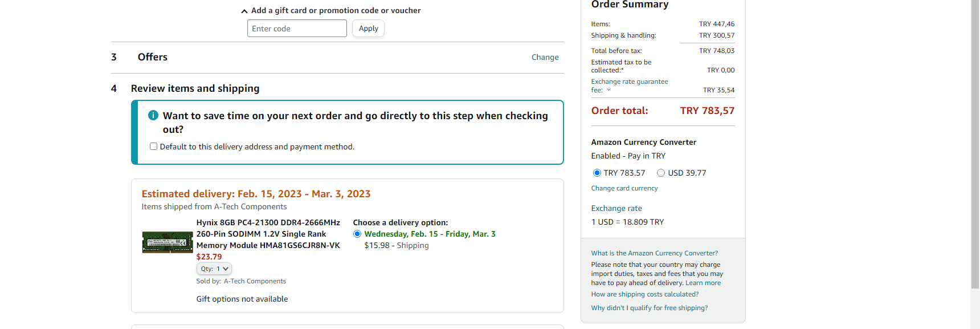Image resolution: width=980 pixels, height=329 pixels.
Task: Open the Exchange rate link
Action: tap(616, 209)
